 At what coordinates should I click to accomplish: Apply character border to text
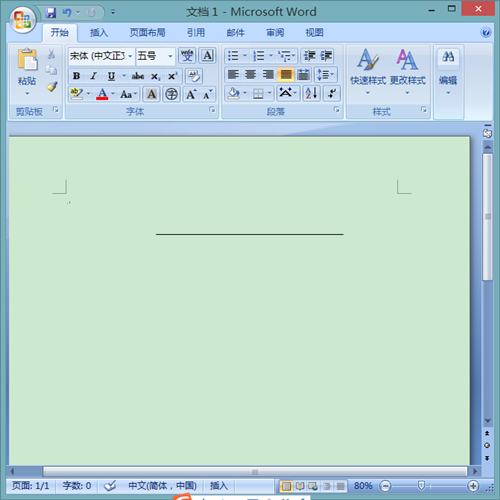tap(207, 56)
